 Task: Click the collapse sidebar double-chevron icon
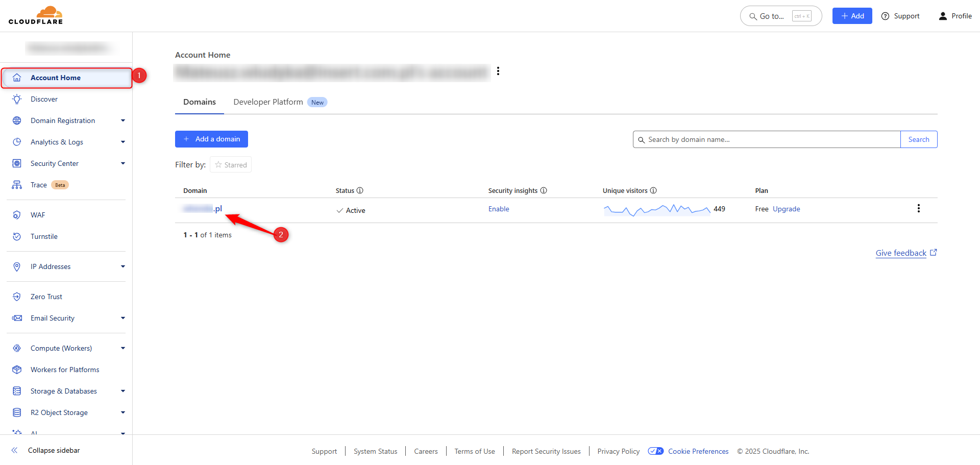[14, 450]
